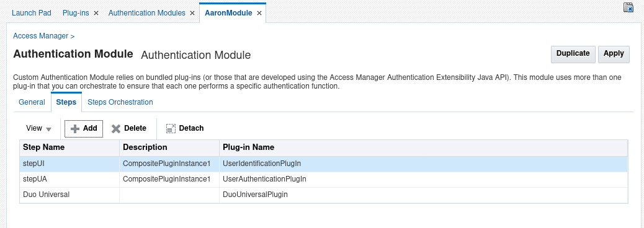Viewport: 644px width, 228px height.
Task: Close the Authentication Modules tab
Action: [x=192, y=13]
